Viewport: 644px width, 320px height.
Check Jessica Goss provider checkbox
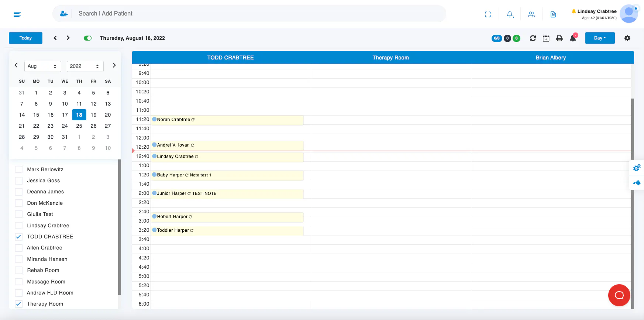(18, 180)
